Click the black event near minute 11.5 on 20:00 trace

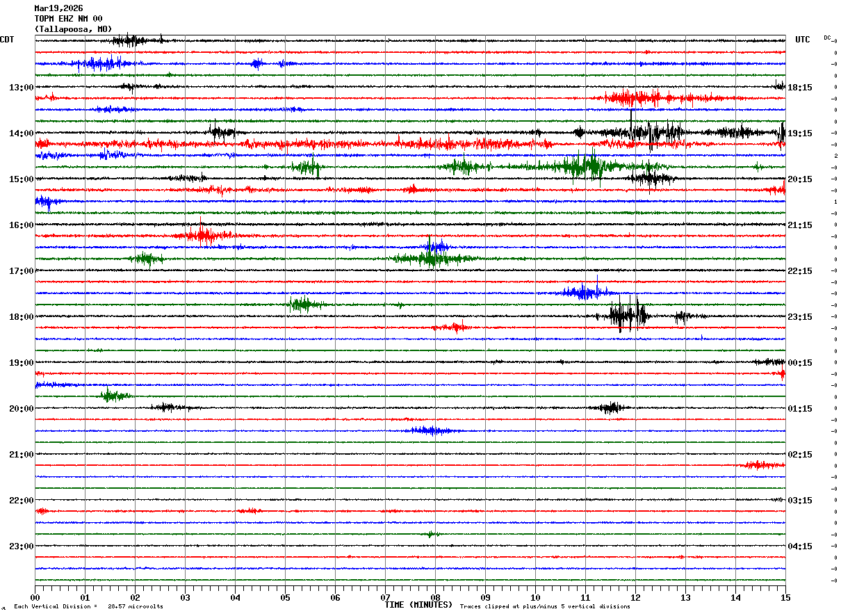(612, 407)
